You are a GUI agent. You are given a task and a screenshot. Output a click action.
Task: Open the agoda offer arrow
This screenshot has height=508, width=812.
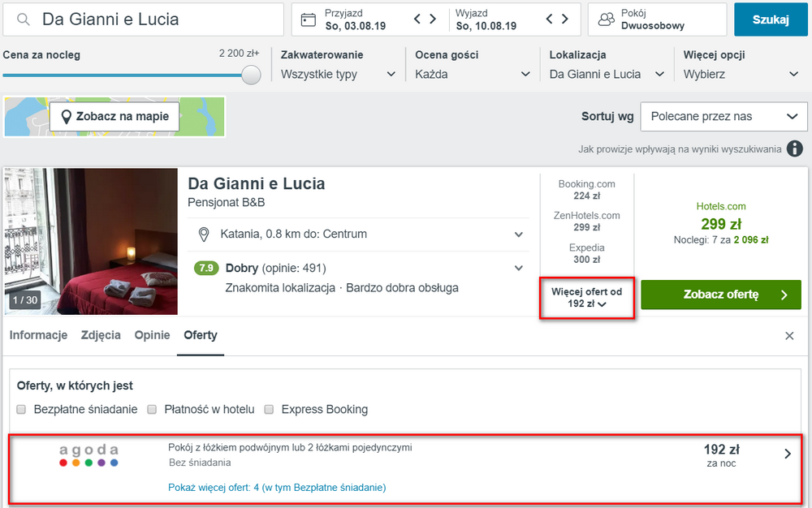click(x=788, y=454)
